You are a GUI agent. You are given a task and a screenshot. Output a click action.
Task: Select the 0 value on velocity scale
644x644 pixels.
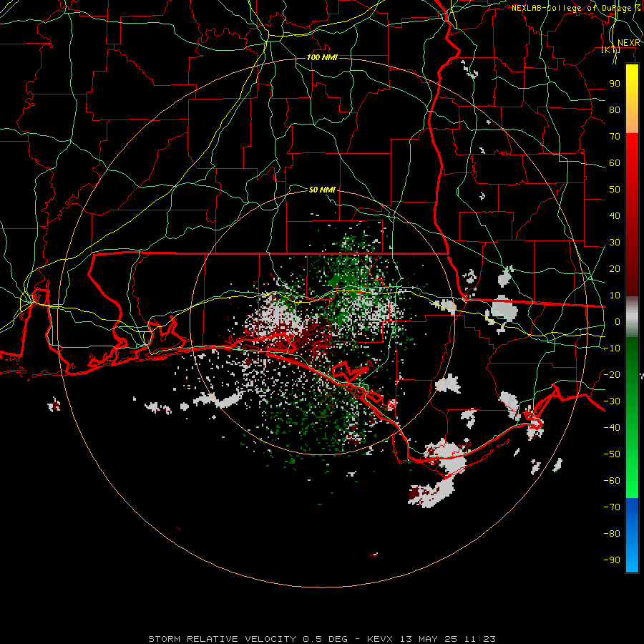pos(618,321)
